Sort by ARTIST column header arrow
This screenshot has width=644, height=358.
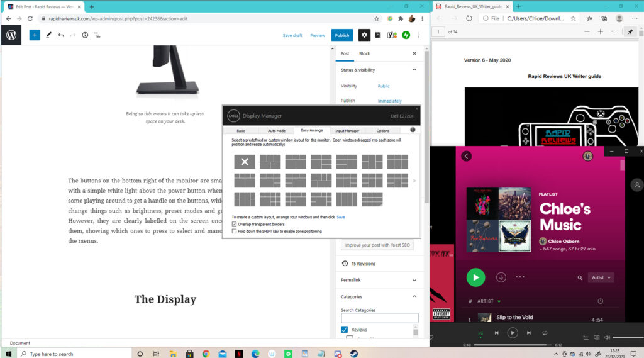tap(499, 301)
